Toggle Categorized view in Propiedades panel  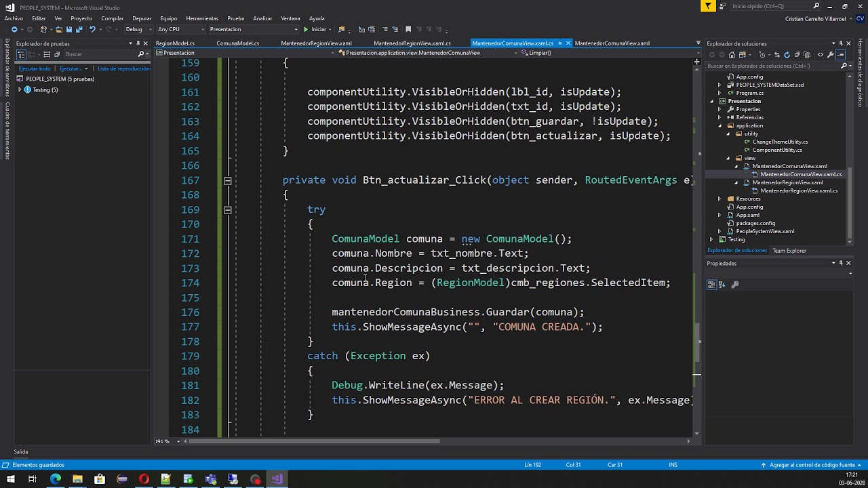pos(711,285)
